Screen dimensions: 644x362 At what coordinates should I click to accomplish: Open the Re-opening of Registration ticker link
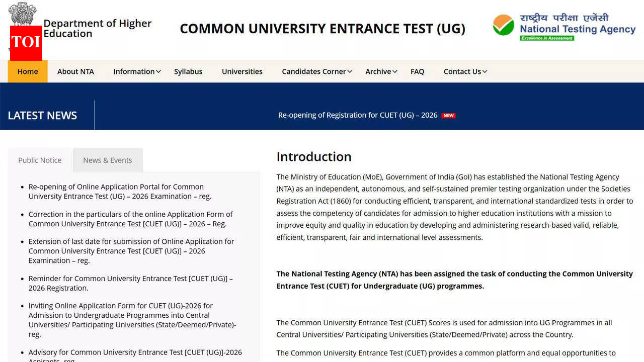[x=358, y=115]
